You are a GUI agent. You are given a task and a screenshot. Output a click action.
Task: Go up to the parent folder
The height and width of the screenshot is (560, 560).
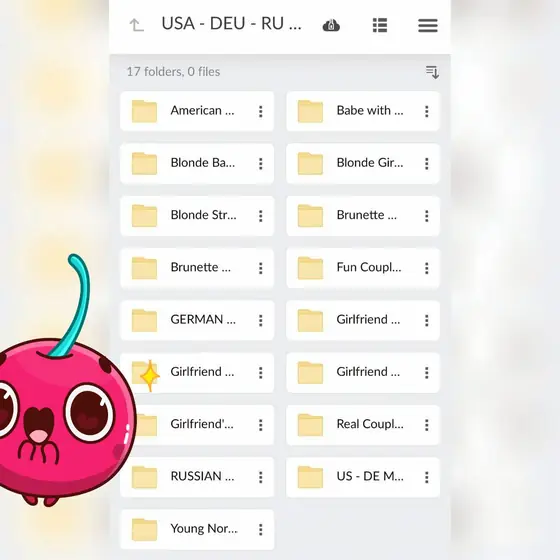[x=136, y=25]
